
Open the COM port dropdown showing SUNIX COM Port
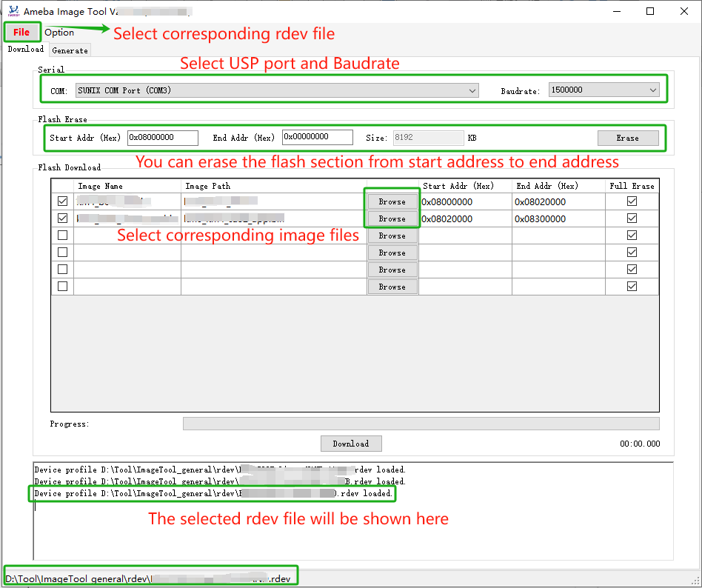coord(277,90)
